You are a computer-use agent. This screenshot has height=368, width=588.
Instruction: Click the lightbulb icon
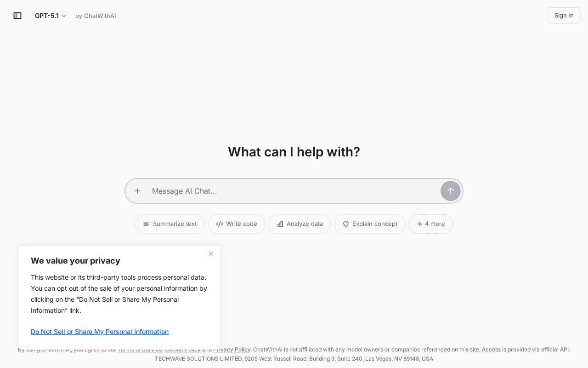click(346, 224)
